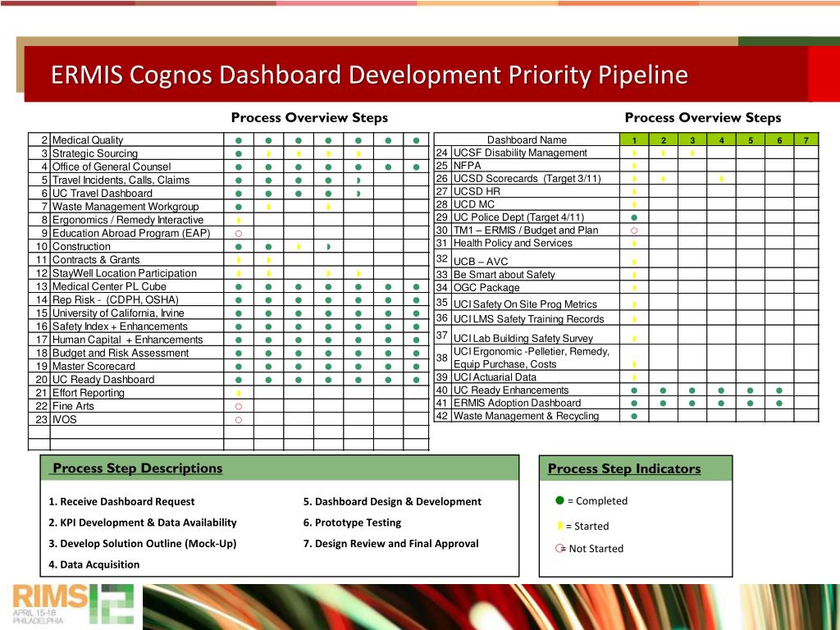Viewport: 840px width, 630px height.
Task: Select the UC Travel Dashboard row name
Action: (103, 194)
